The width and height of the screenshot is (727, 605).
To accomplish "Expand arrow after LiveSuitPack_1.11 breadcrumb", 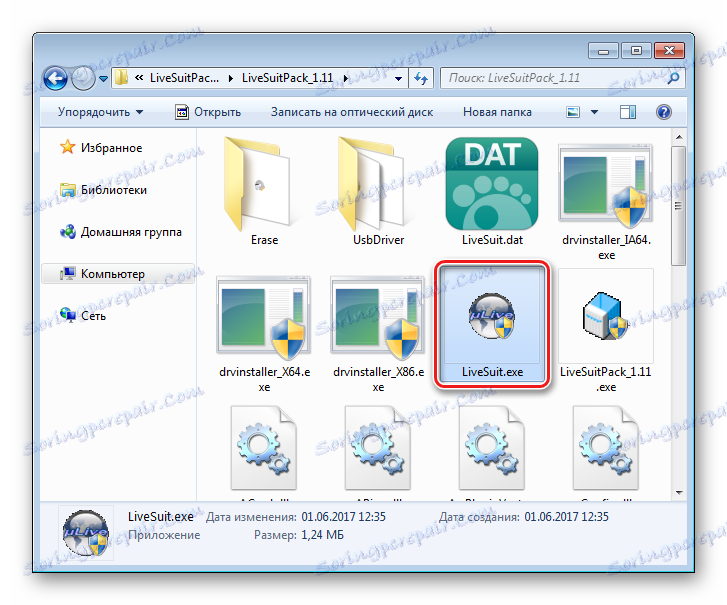I will tap(346, 78).
